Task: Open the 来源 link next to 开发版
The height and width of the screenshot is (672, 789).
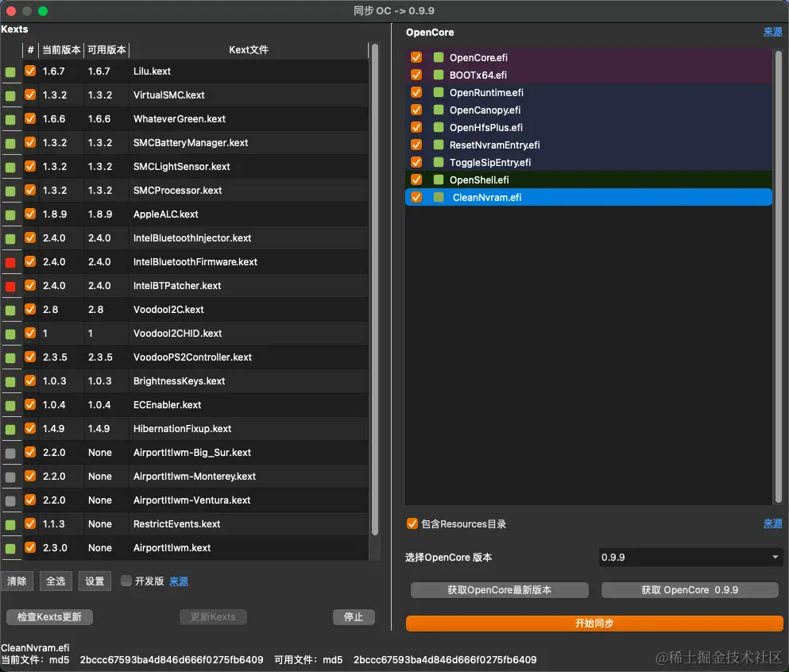Action: tap(179, 581)
